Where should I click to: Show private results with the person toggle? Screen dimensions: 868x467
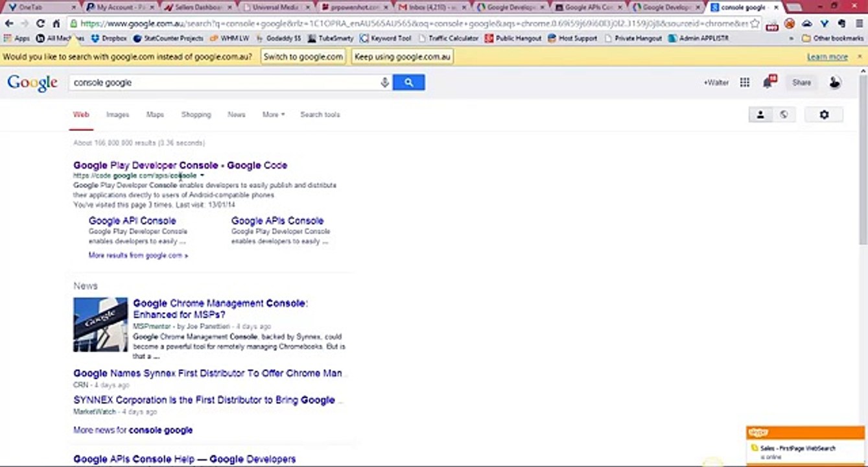click(x=760, y=115)
